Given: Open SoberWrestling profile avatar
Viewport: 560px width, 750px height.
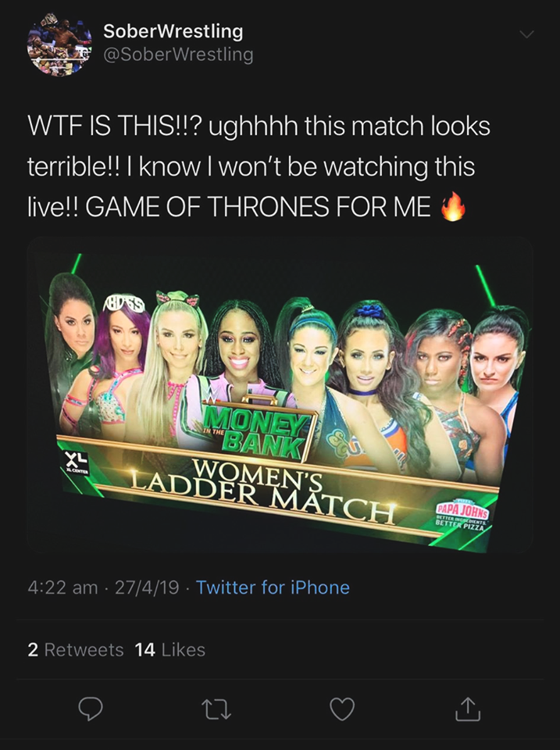Looking at the screenshot, I should [x=59, y=45].
